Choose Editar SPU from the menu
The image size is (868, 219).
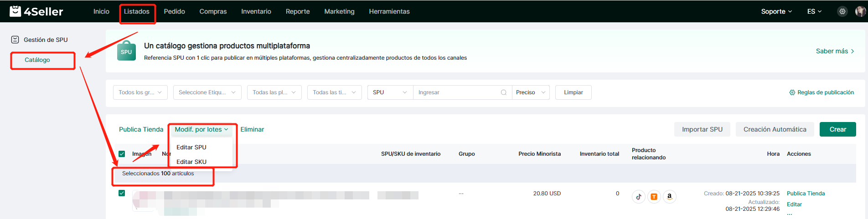191,147
